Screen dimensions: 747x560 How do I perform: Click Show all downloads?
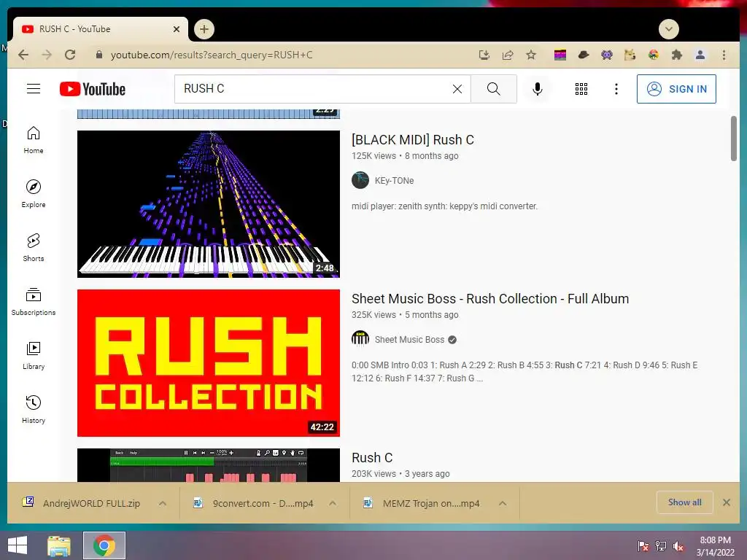point(684,502)
